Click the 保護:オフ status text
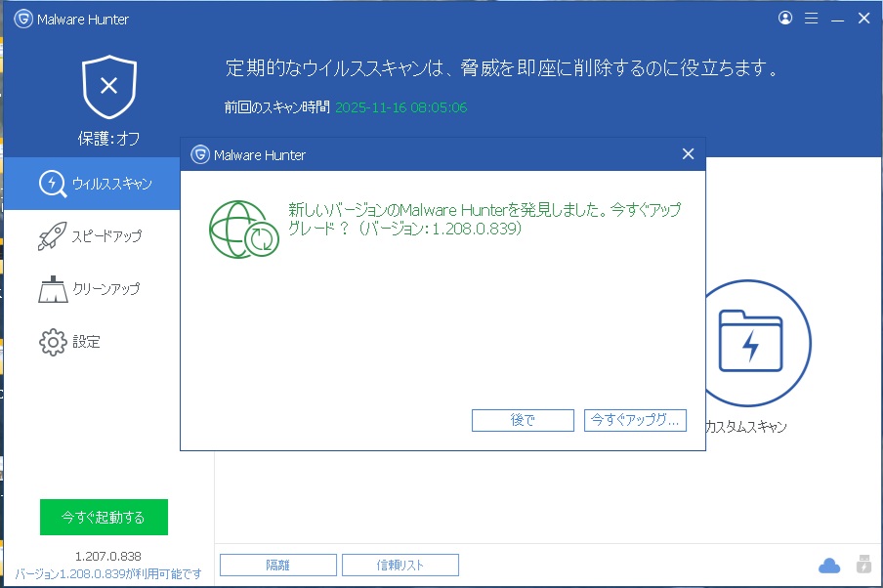Screen dimensions: 883x588 coord(108,138)
